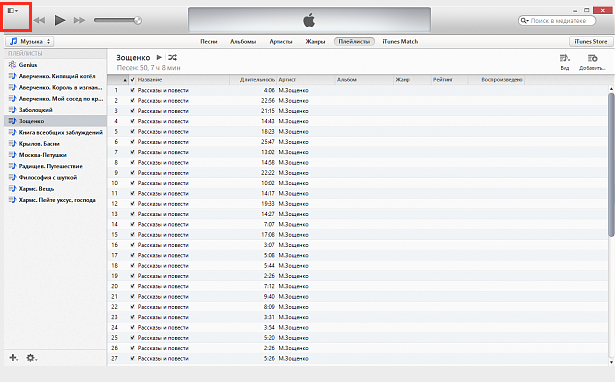Sort by the Альбом column header
The height and width of the screenshot is (382, 615).
(364, 80)
